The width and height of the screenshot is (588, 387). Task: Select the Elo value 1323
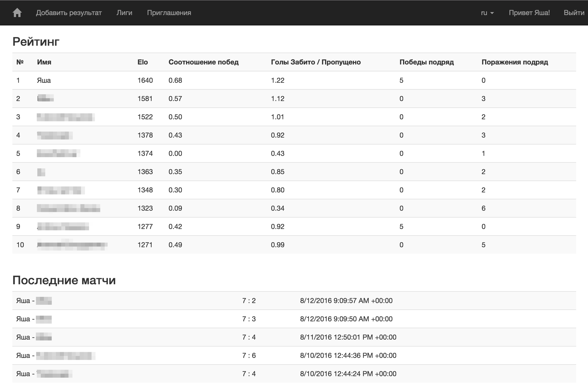[x=145, y=208]
